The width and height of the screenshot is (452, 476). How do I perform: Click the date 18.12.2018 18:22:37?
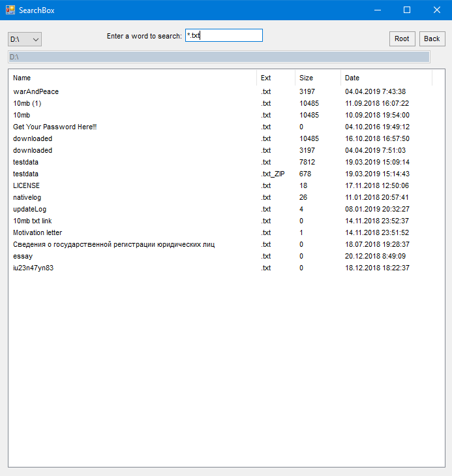pos(377,268)
